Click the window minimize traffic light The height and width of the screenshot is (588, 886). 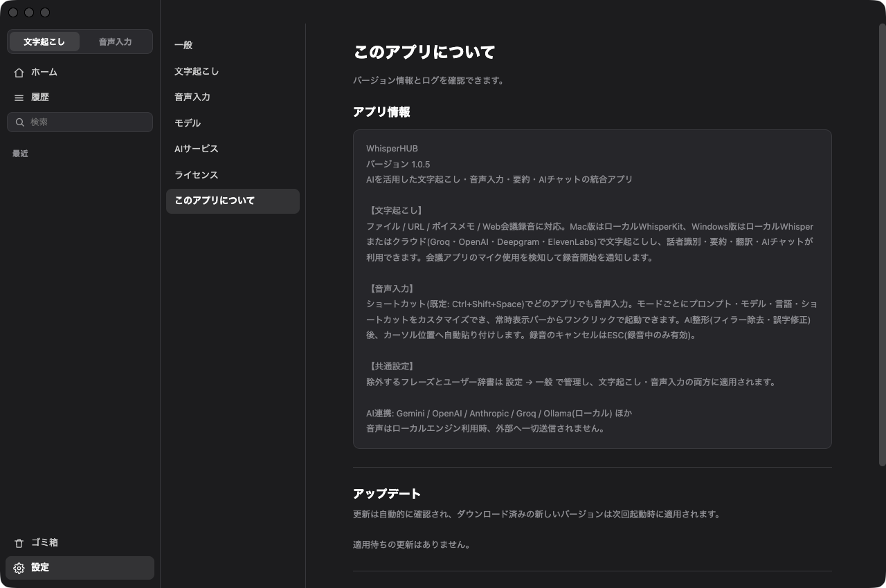[29, 12]
